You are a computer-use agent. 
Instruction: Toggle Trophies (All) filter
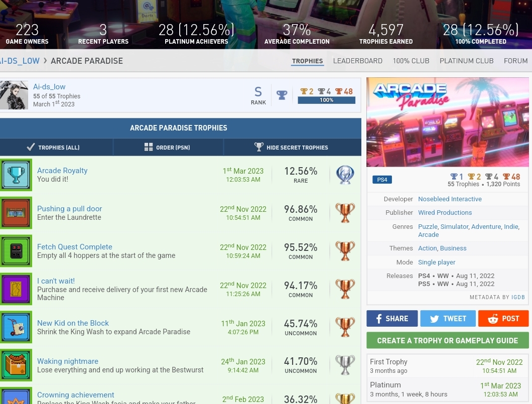coord(53,147)
